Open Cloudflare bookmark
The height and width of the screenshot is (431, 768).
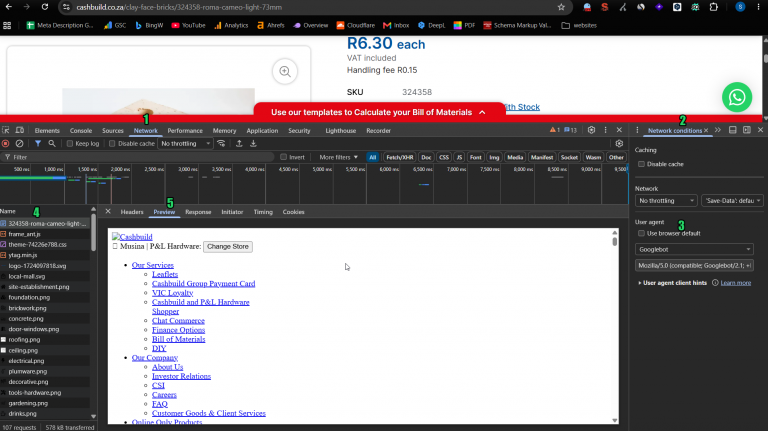click(356, 25)
